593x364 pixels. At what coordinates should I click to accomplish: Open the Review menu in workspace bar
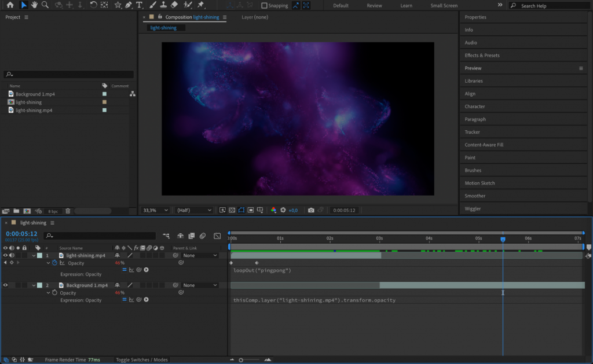(x=374, y=5)
